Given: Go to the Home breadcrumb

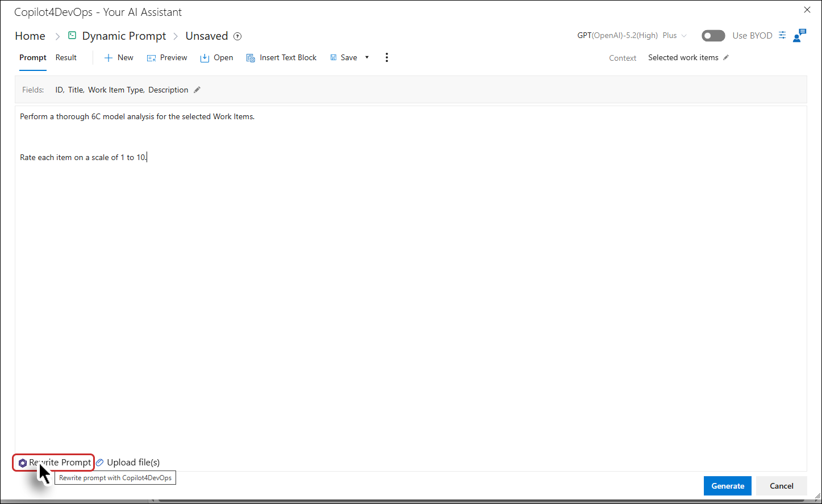Looking at the screenshot, I should pos(30,36).
